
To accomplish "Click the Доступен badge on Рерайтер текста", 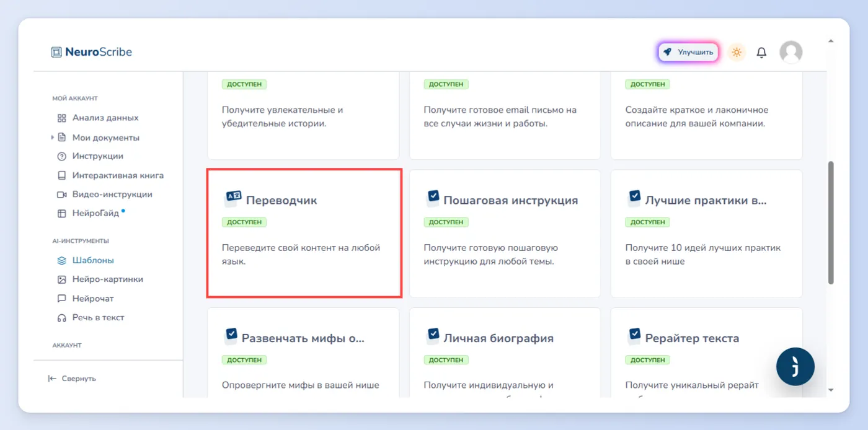I will [648, 360].
